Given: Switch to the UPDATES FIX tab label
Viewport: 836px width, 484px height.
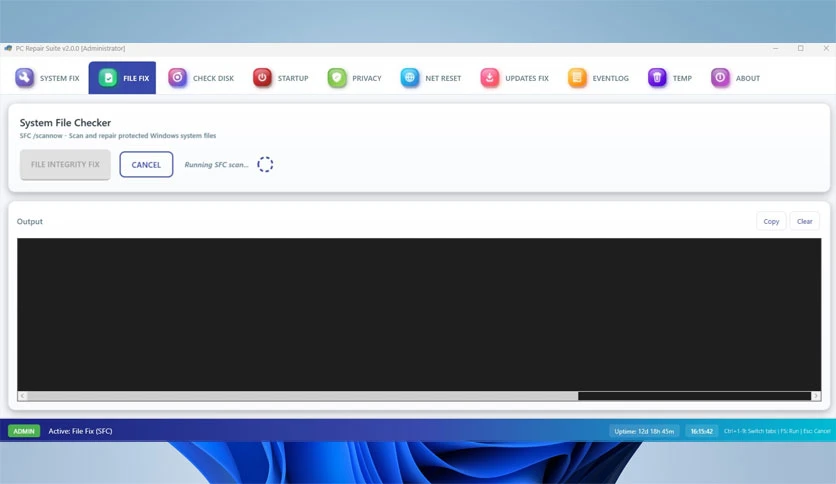Looking at the screenshot, I should [527, 78].
